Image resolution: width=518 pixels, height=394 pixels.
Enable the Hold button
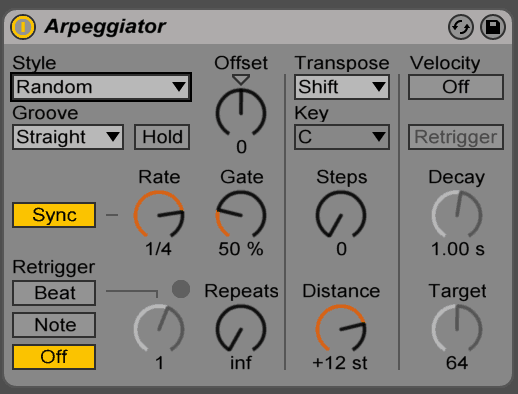[162, 137]
